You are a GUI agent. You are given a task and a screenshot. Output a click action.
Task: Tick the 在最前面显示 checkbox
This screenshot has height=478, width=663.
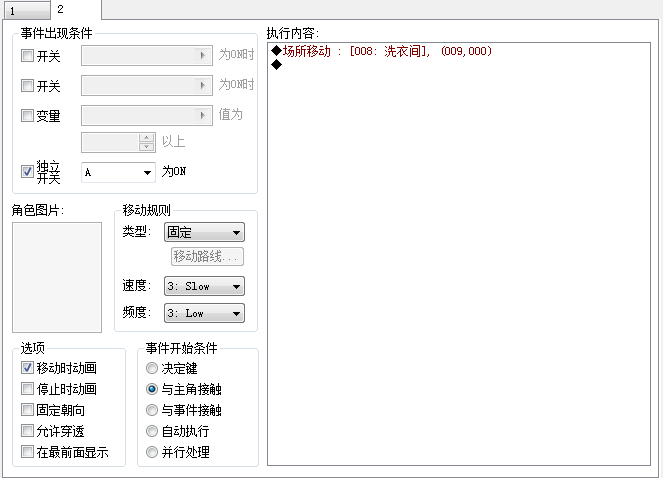point(27,452)
